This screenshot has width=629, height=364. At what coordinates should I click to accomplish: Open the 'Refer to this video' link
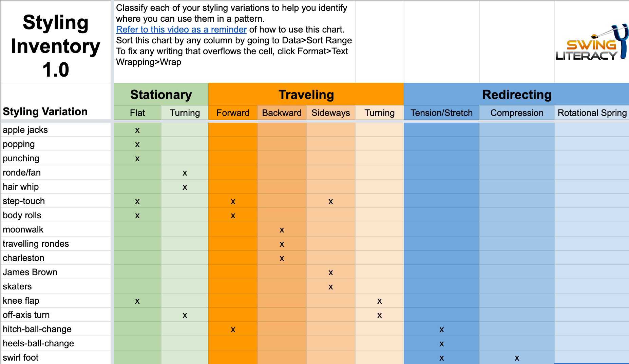click(181, 29)
